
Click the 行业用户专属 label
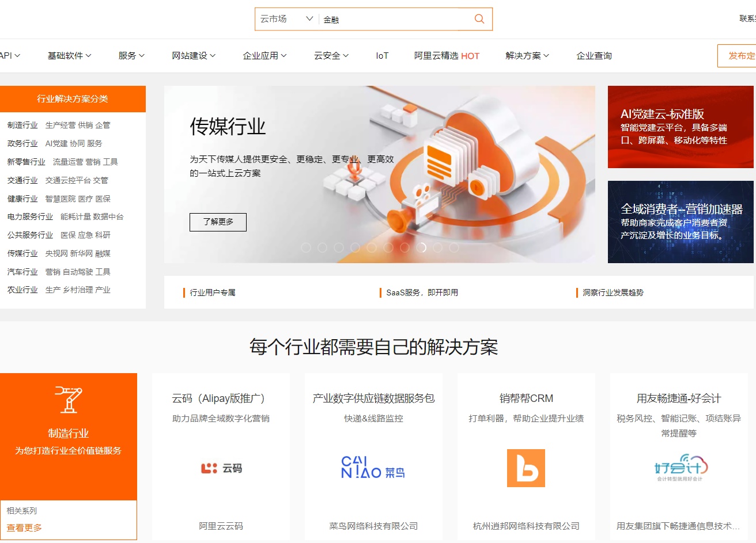[x=213, y=293]
